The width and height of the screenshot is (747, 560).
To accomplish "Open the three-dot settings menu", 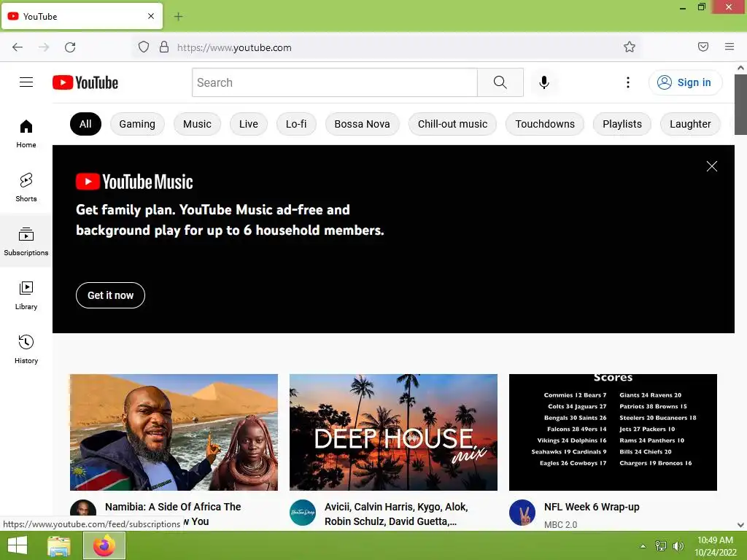I will click(628, 82).
